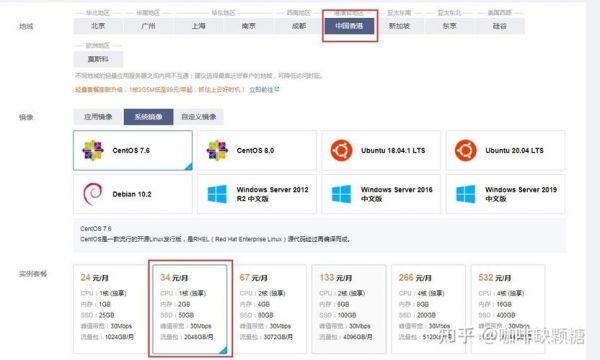Pick the Ubuntu 20.04 LTS label
This screenshot has width=600, height=360.
514,150
